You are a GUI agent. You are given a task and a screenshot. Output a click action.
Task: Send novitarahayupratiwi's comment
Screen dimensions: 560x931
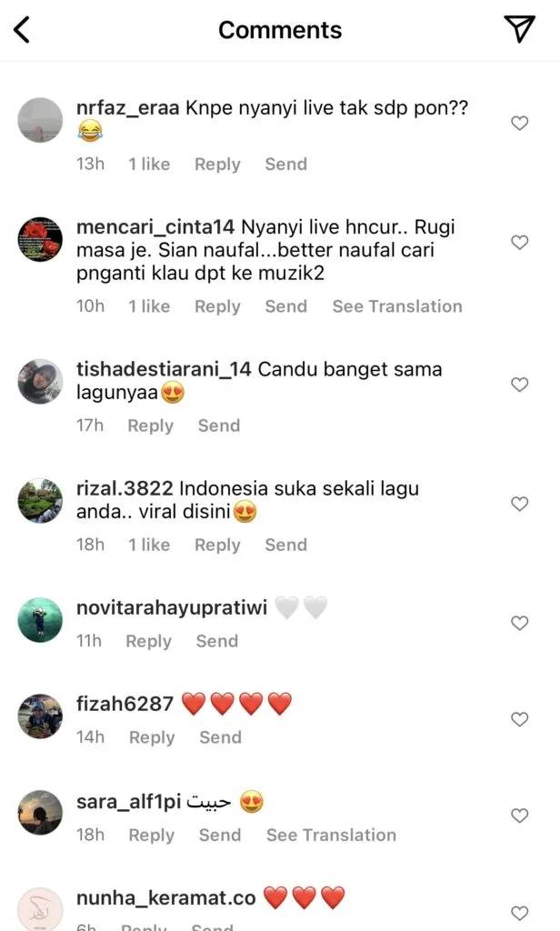pos(217,641)
